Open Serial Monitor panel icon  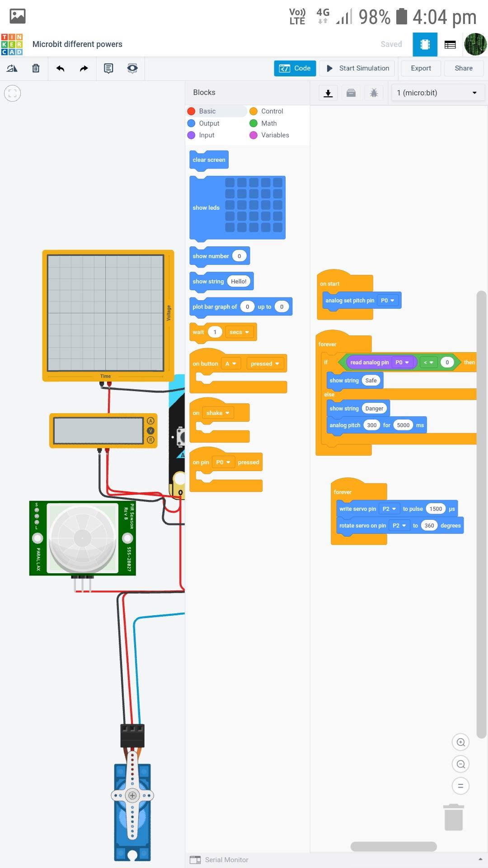tap(195, 860)
